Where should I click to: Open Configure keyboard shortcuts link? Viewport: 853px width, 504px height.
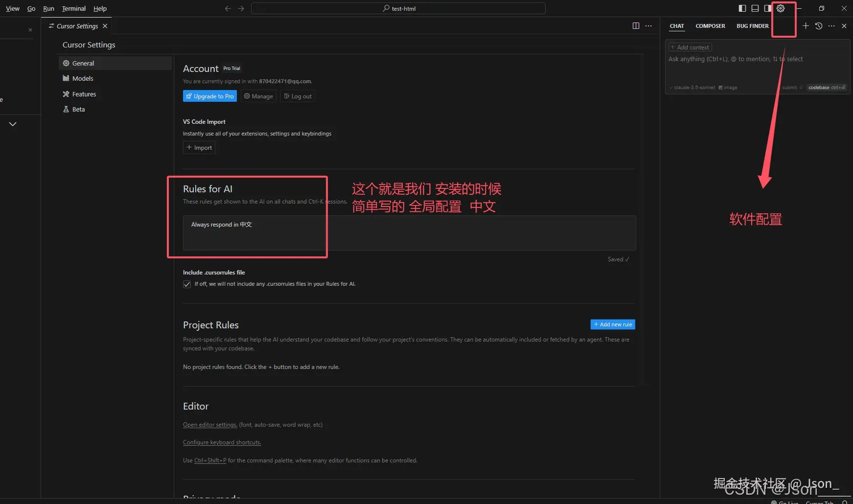222,442
